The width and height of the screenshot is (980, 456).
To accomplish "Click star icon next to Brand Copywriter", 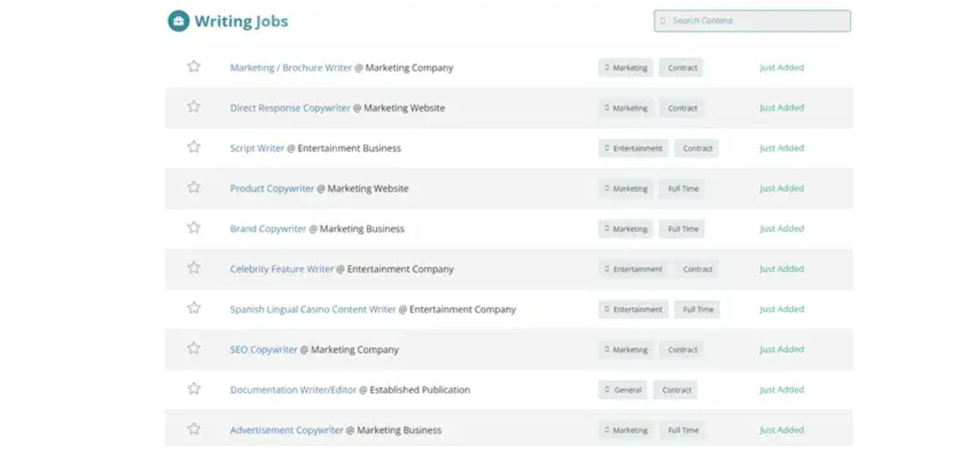I will [193, 228].
